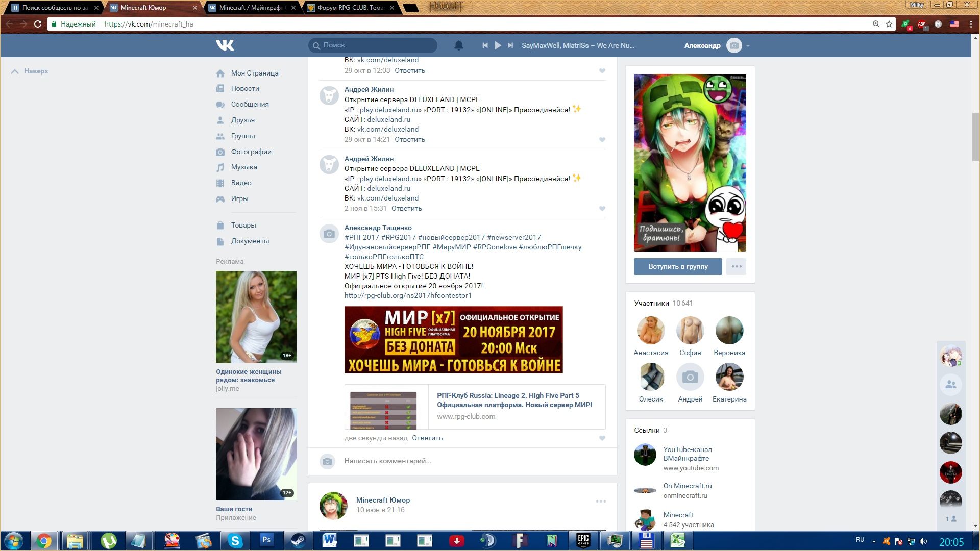Open the notifications bell
The height and width of the screenshot is (551, 980).
(458, 45)
